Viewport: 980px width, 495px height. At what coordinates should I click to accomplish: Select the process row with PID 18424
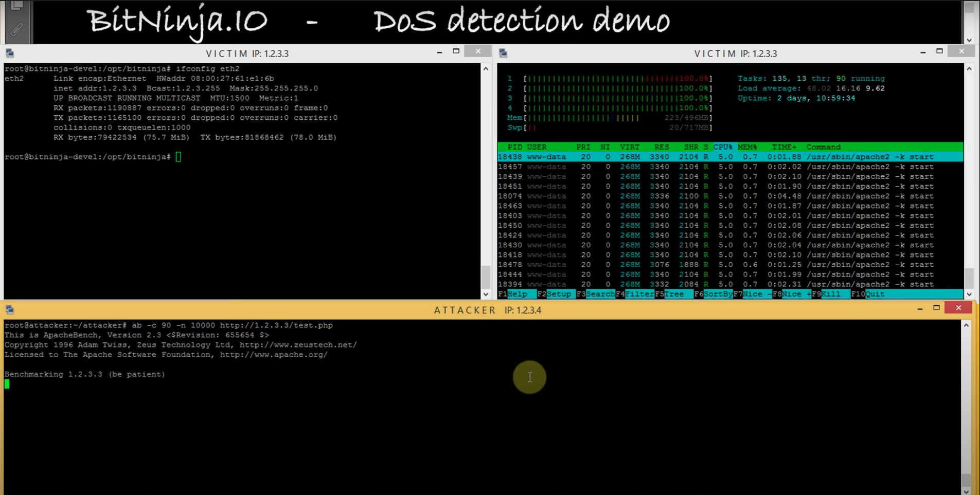point(730,235)
